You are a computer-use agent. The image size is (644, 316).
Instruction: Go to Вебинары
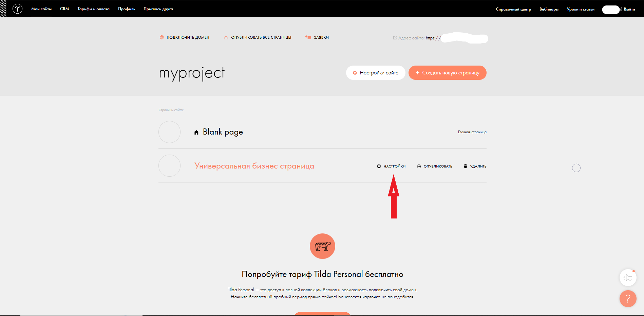click(x=549, y=9)
